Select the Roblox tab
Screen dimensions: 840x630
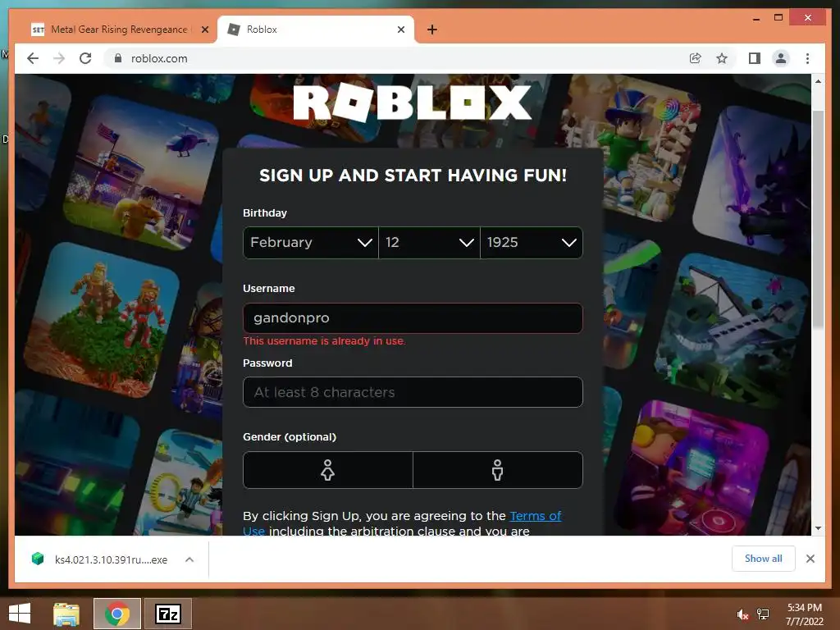pos(316,30)
